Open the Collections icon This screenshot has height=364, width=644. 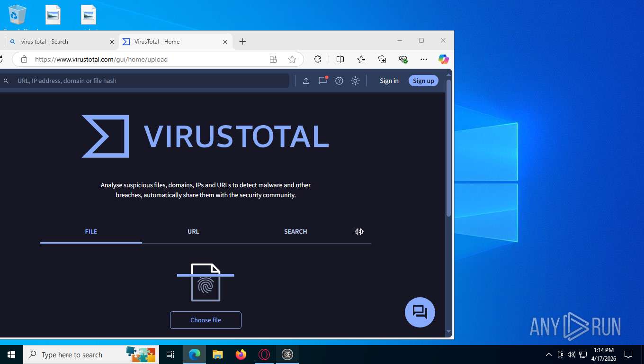click(x=382, y=59)
